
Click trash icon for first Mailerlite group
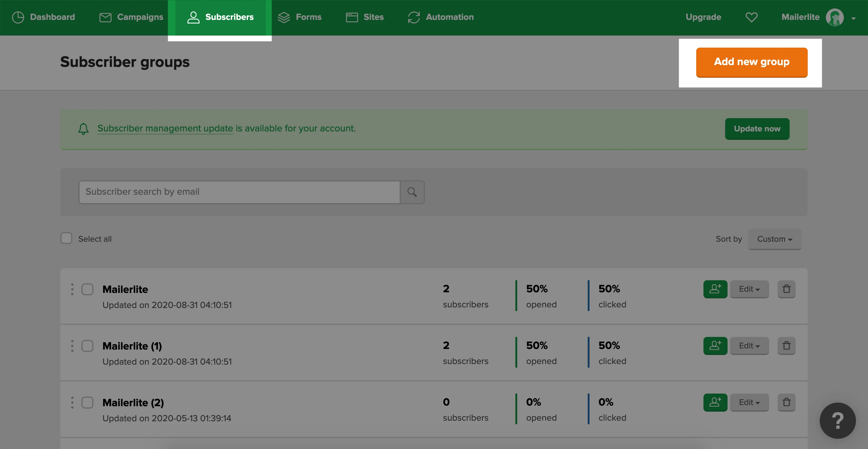point(786,289)
